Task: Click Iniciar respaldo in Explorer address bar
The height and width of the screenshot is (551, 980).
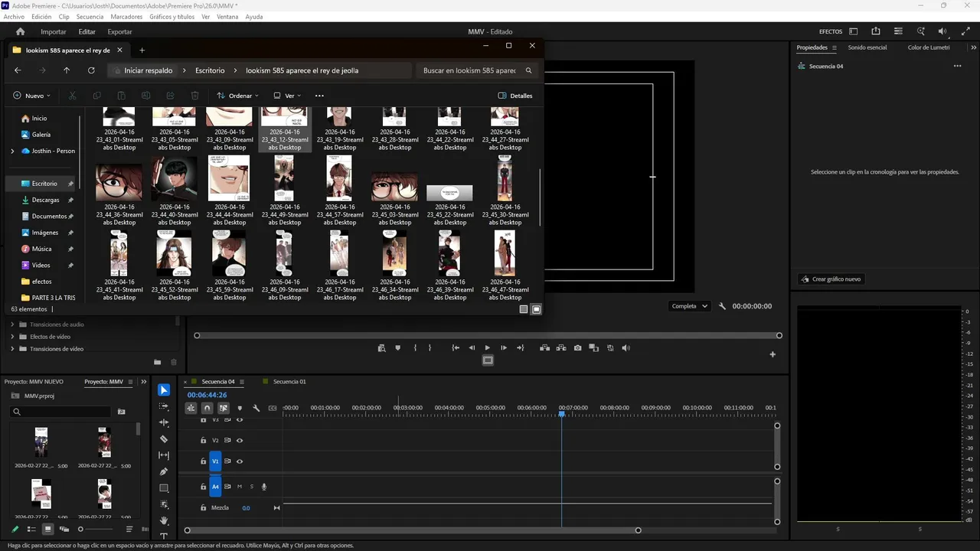Action: (149, 70)
